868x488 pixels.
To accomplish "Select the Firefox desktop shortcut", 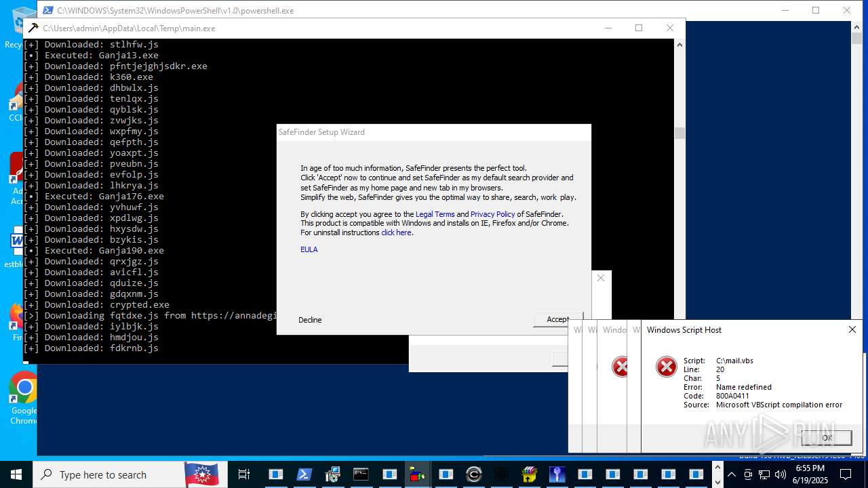I will 17,322.
